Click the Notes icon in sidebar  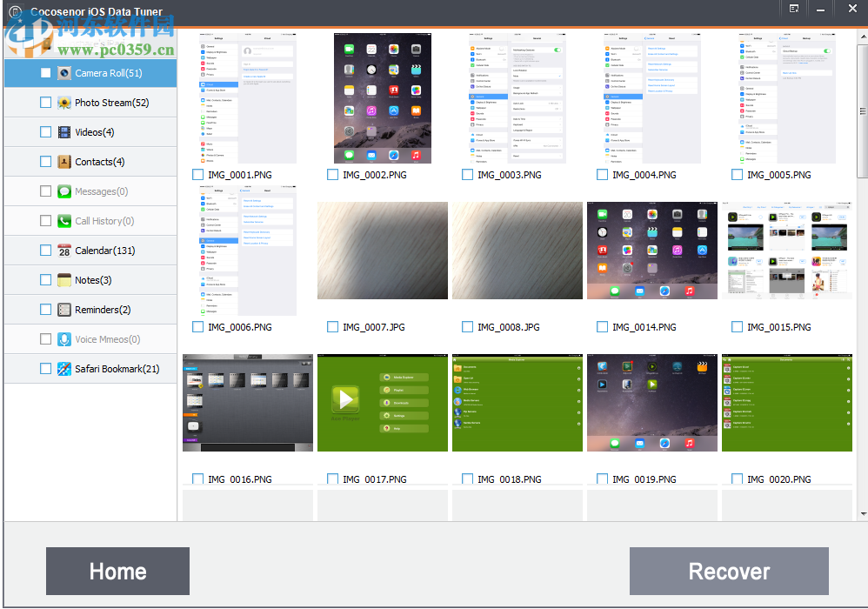64,280
